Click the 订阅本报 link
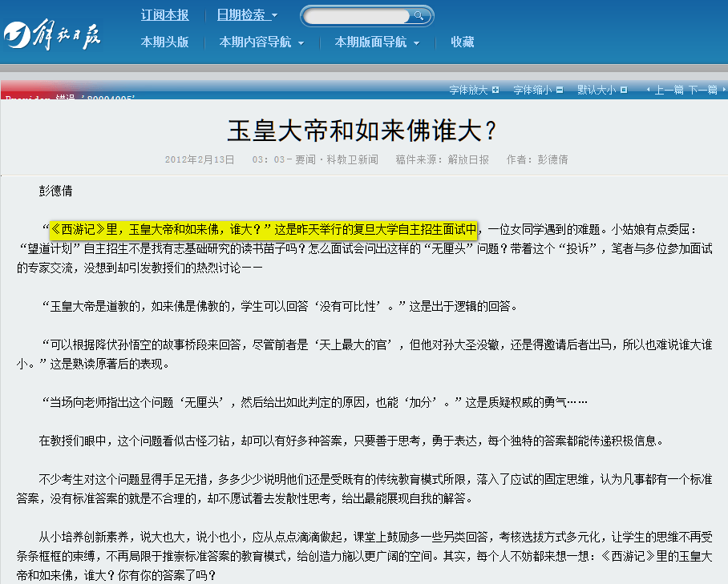Viewport: 728px width, 584px height. coord(164,15)
